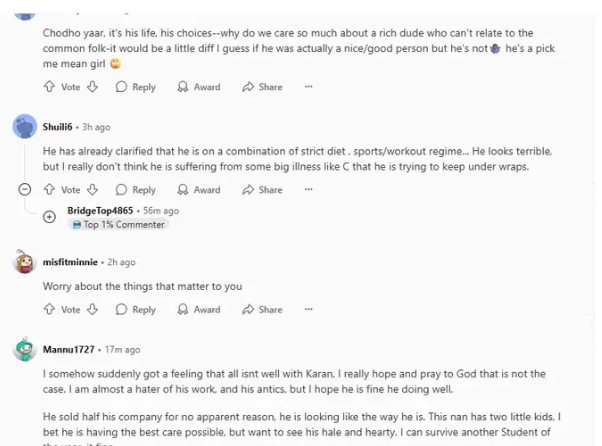Viewport: 602px width, 446px height.
Task: Open Shuili6's profile avatar
Action: (x=25, y=127)
